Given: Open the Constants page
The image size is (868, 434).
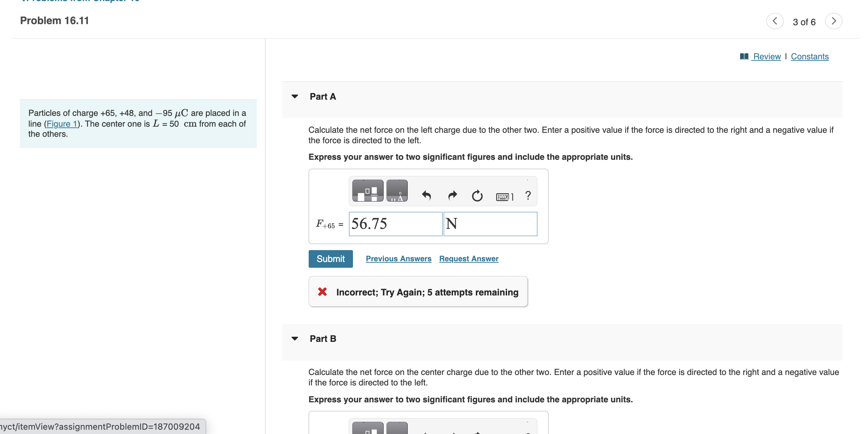Looking at the screenshot, I should pos(810,56).
